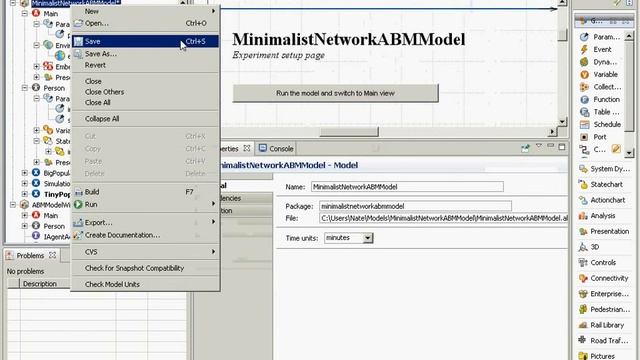Open the Statechart palette
The image size is (640, 360).
[x=601, y=184]
